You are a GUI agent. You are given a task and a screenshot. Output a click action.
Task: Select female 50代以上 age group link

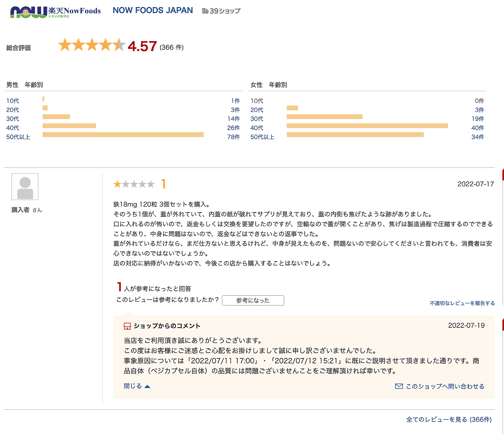[x=262, y=137]
